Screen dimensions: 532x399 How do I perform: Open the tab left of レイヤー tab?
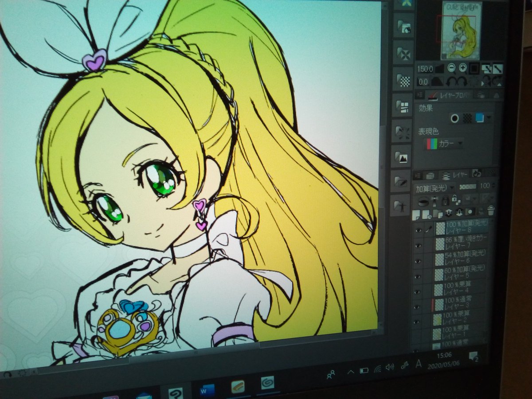(x=430, y=176)
